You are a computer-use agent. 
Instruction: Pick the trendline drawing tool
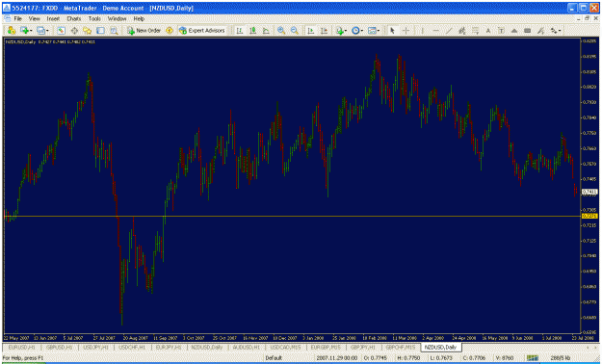pos(449,31)
